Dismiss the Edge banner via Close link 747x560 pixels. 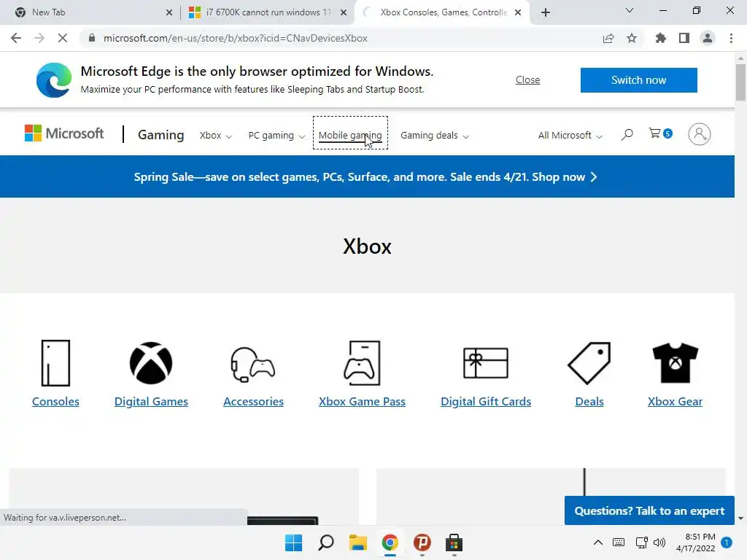[527, 80]
